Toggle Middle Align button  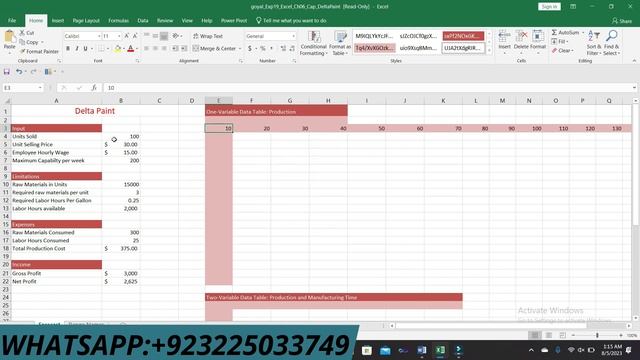156,36
